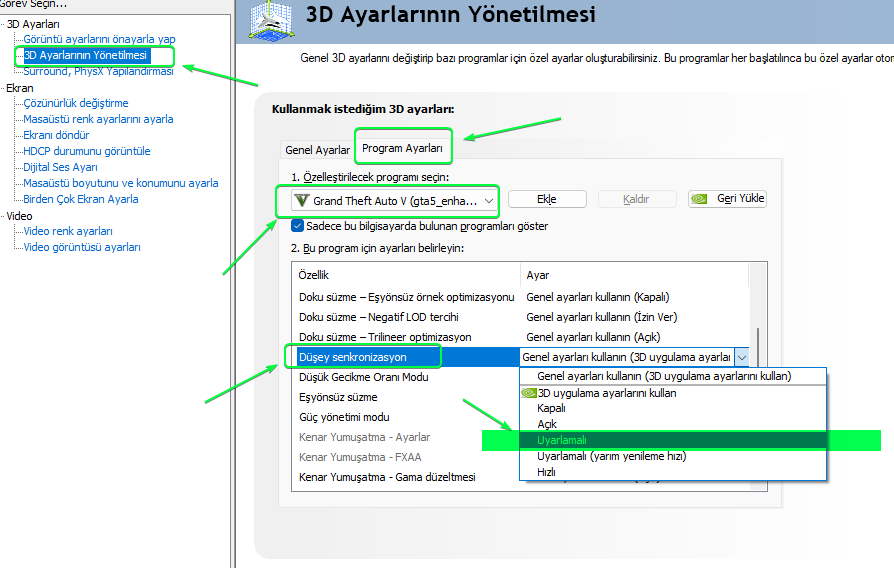
Task: Select 3D Ayarlarının Yönetilmesi tree item
Action: pos(86,55)
